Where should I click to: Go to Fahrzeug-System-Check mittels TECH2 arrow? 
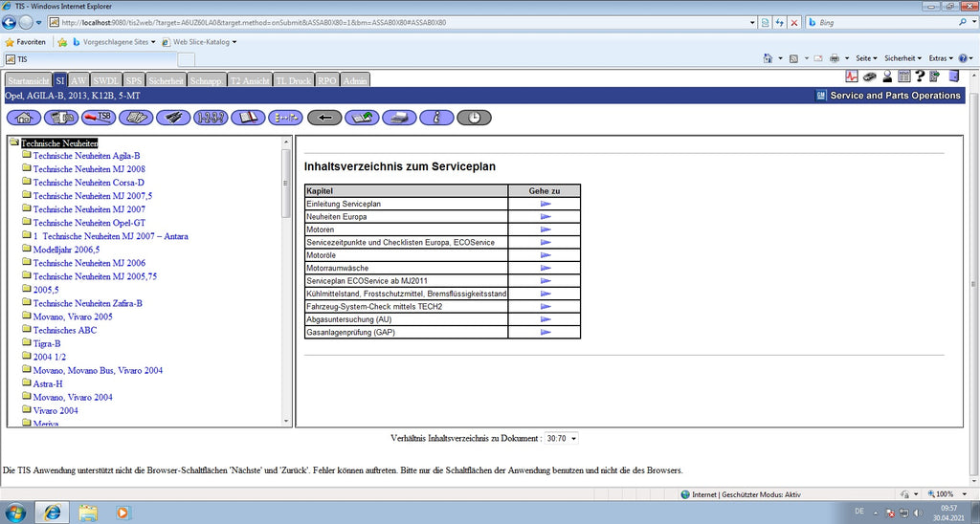(545, 307)
